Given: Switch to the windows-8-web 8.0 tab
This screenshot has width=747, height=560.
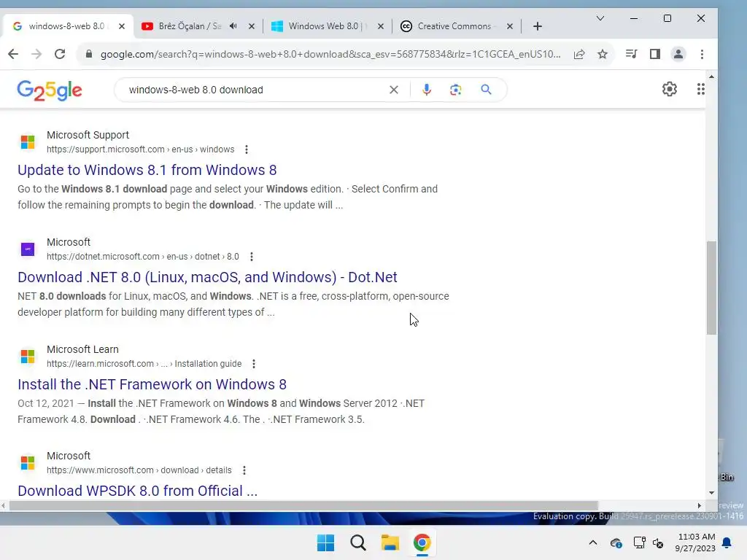Looking at the screenshot, I should 66,26.
